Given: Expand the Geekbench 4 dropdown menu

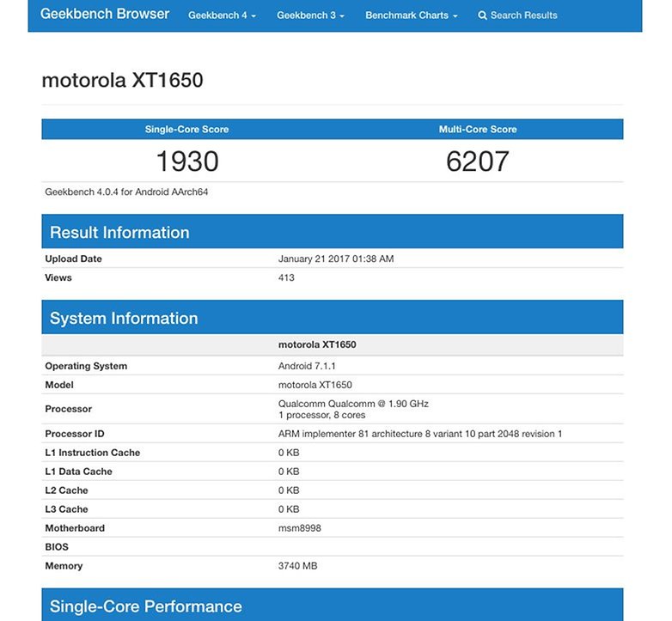Looking at the screenshot, I should click(x=222, y=15).
